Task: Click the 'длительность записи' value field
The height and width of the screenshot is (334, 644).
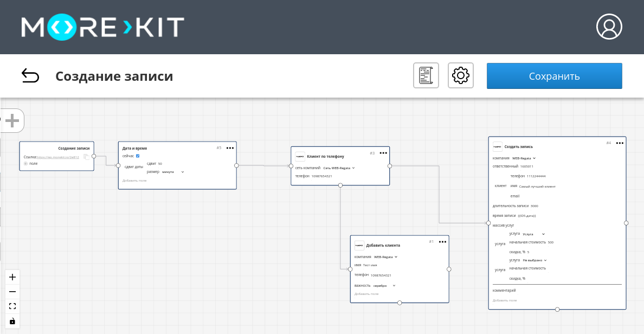Action: (x=534, y=206)
